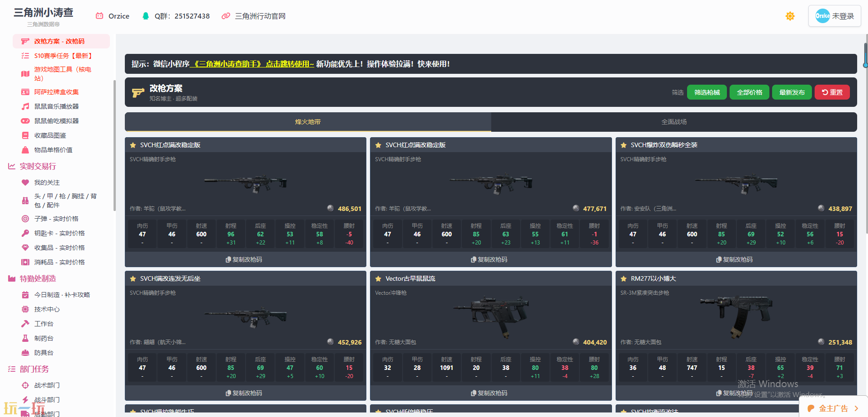Viewport: 868px width, 417px height.
Task: Click the S10赛季任务 list icon
Action: pyautogui.click(x=25, y=56)
